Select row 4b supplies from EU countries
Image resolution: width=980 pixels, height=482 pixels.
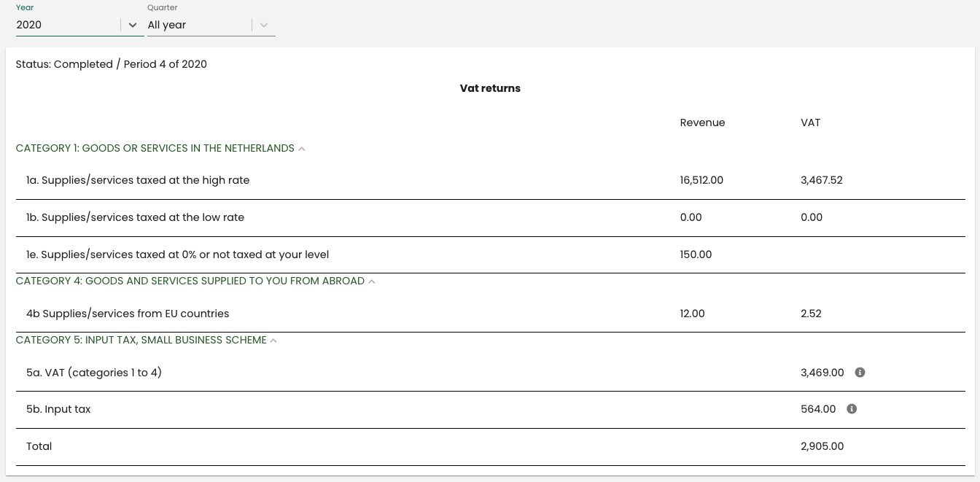point(128,314)
